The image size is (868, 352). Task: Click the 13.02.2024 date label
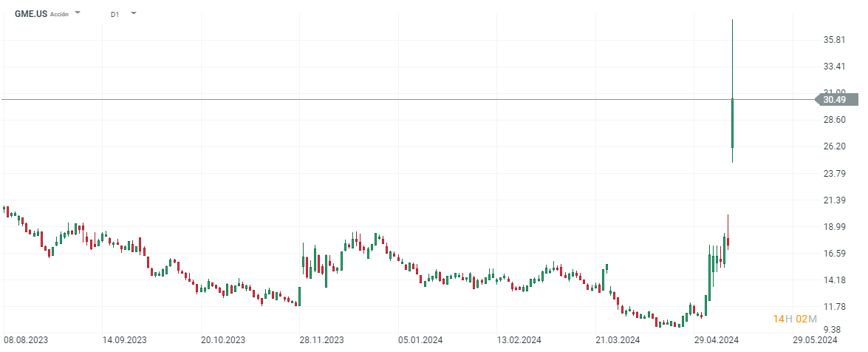[x=519, y=339]
